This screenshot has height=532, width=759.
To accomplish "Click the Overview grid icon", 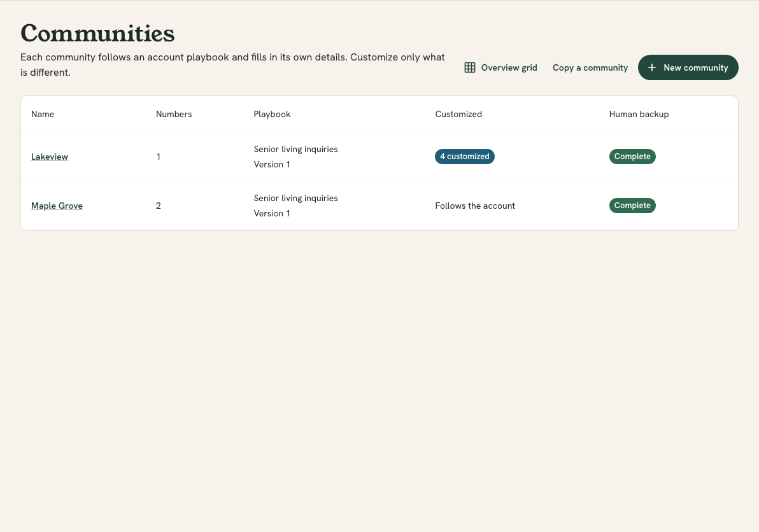I will click(469, 67).
